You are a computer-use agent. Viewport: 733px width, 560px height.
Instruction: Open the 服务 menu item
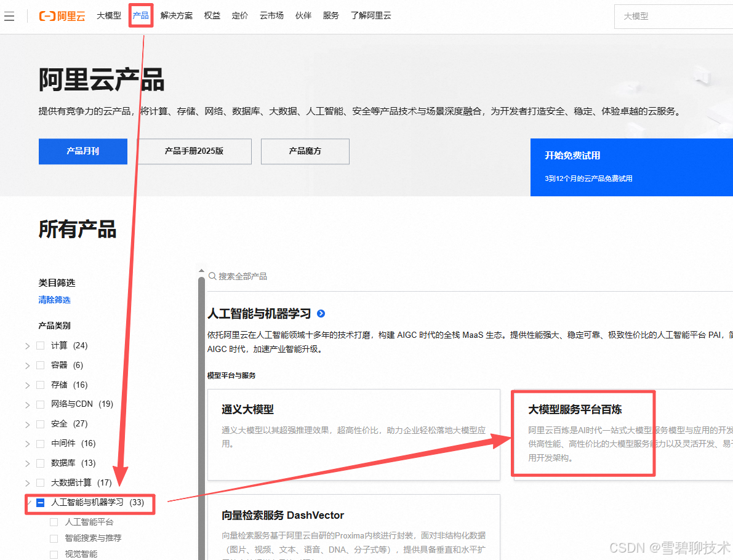331,16
